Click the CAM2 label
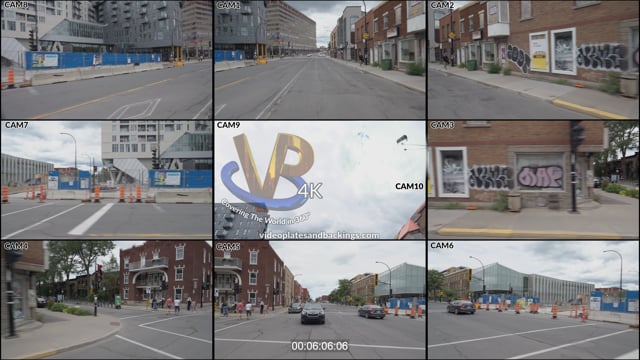Screen dimensions: 640x360 click(442, 5)
